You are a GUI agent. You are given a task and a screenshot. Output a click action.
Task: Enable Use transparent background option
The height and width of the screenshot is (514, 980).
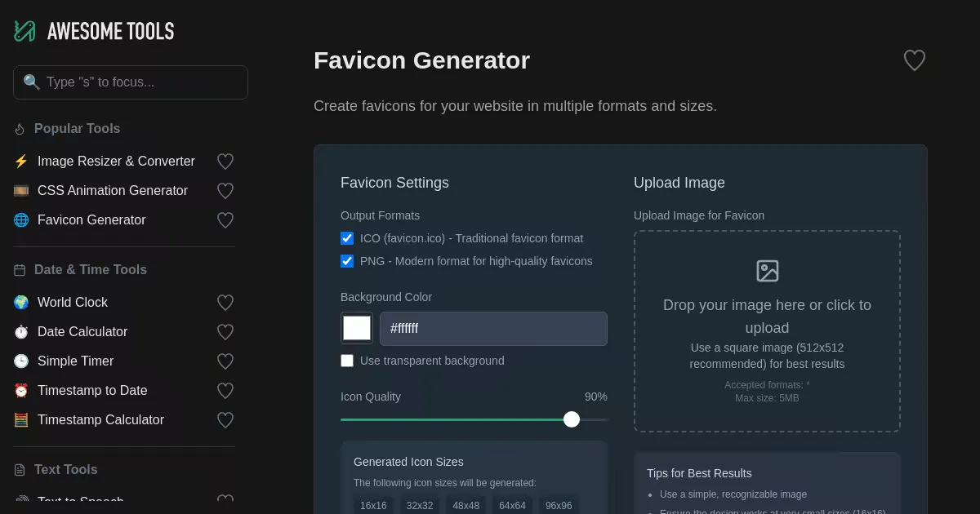(347, 361)
